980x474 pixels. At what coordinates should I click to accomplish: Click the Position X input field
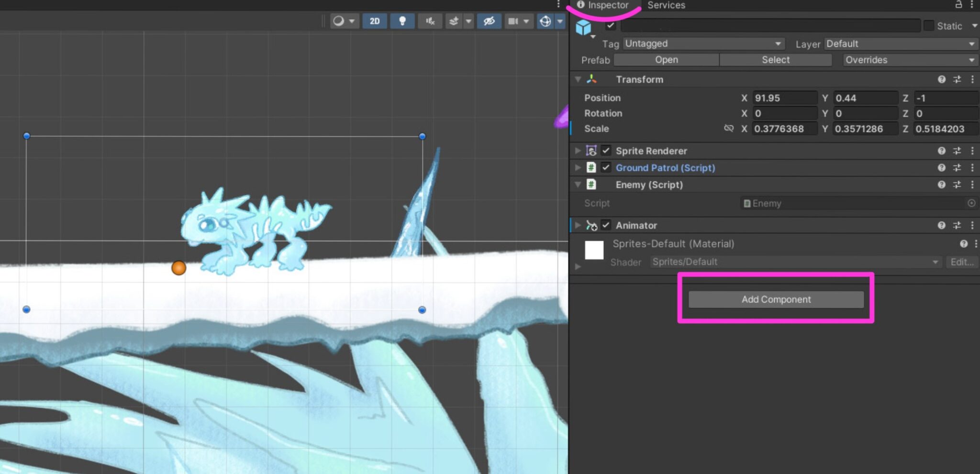click(784, 98)
